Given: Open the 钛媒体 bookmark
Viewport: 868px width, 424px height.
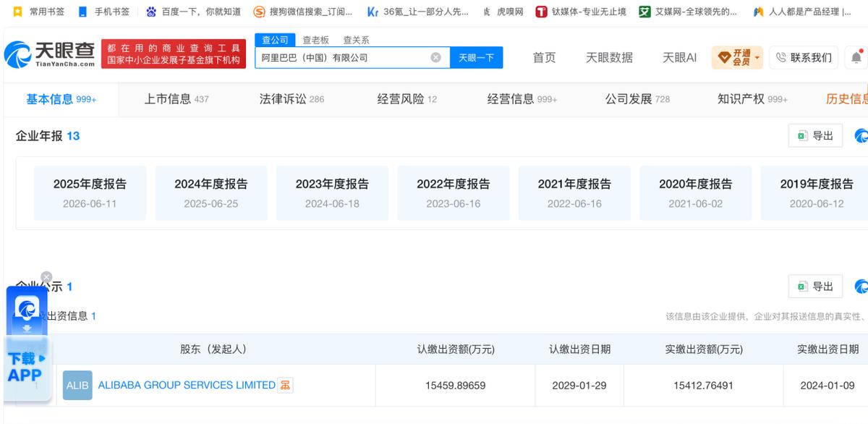Looking at the screenshot, I should pos(581,12).
